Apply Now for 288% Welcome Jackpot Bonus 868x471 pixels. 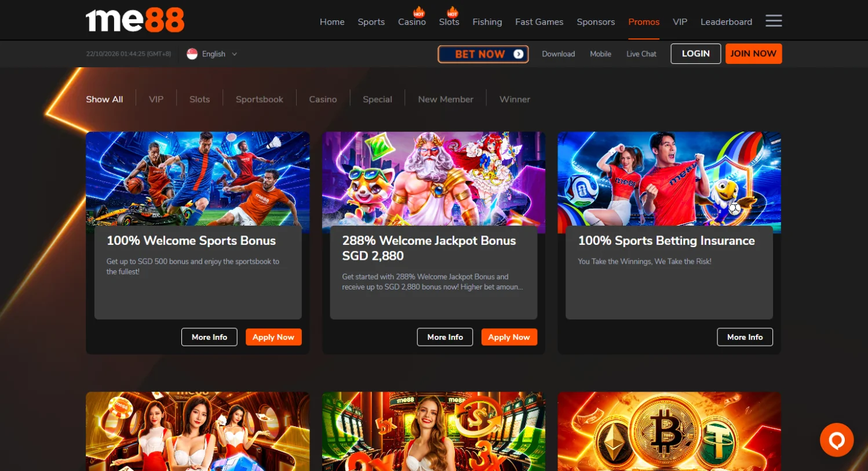[x=509, y=337]
